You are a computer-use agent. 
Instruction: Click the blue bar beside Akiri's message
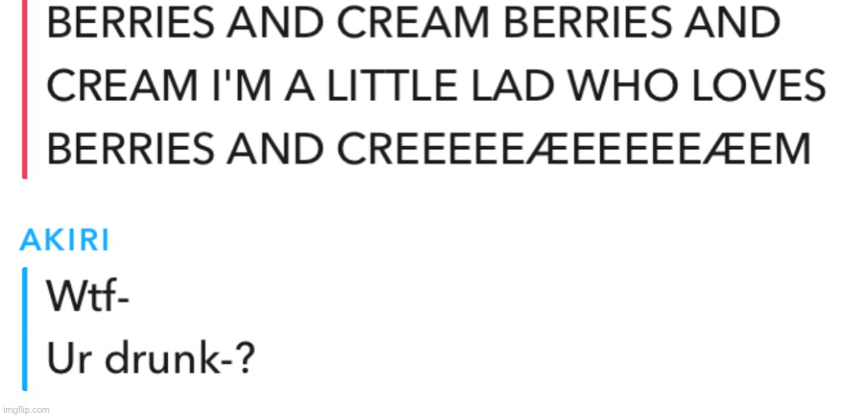tap(25, 328)
